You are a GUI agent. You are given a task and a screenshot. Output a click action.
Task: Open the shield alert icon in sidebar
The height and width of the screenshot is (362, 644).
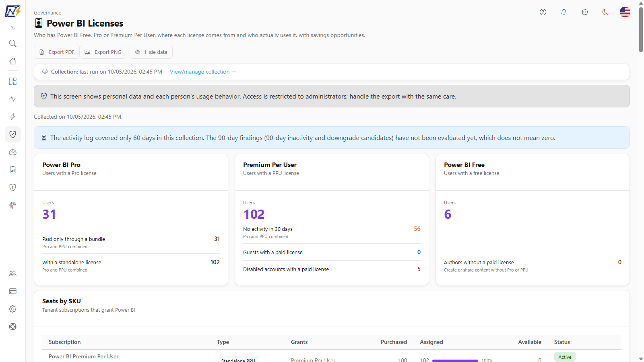pyautogui.click(x=13, y=187)
